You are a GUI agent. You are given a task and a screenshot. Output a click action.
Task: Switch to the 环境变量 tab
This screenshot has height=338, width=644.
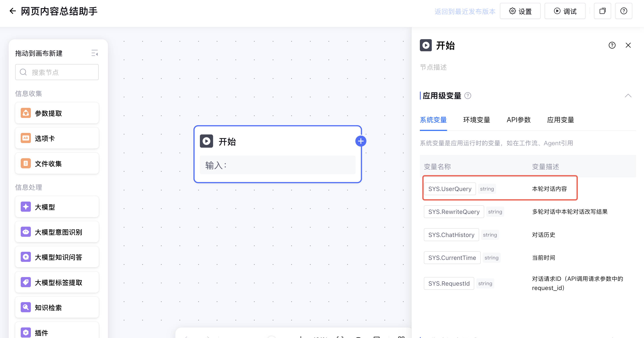(x=476, y=120)
